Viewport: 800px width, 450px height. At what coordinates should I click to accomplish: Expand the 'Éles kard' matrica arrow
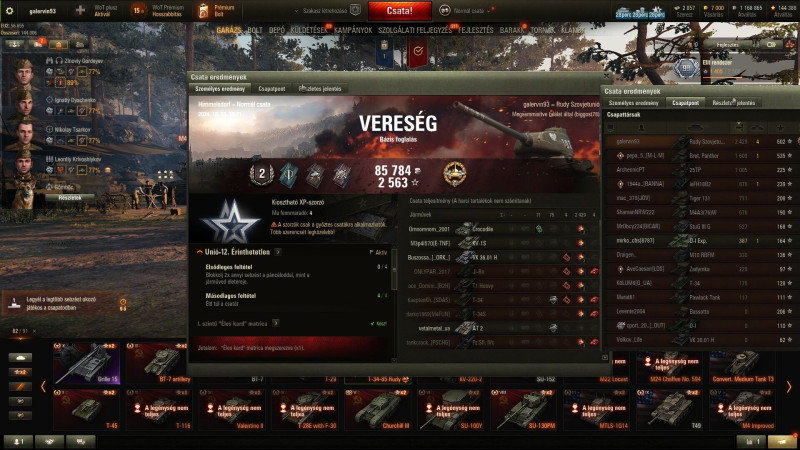click(x=276, y=323)
